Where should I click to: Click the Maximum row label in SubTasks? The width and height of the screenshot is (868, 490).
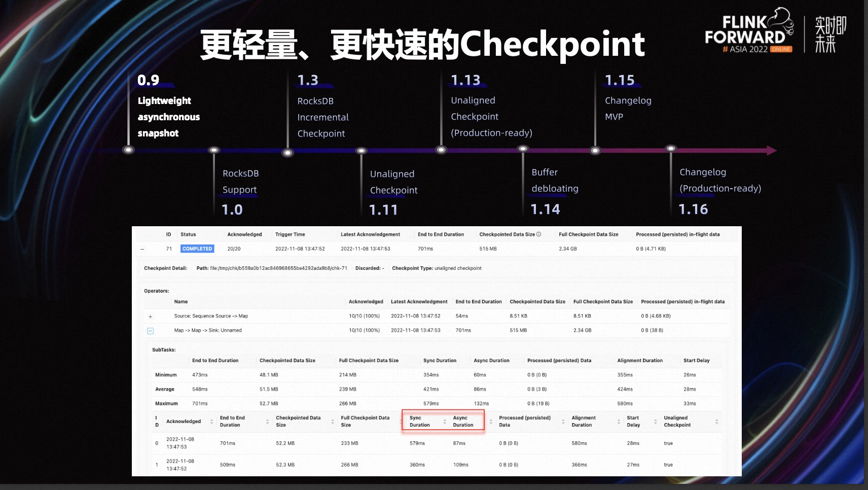(166, 403)
